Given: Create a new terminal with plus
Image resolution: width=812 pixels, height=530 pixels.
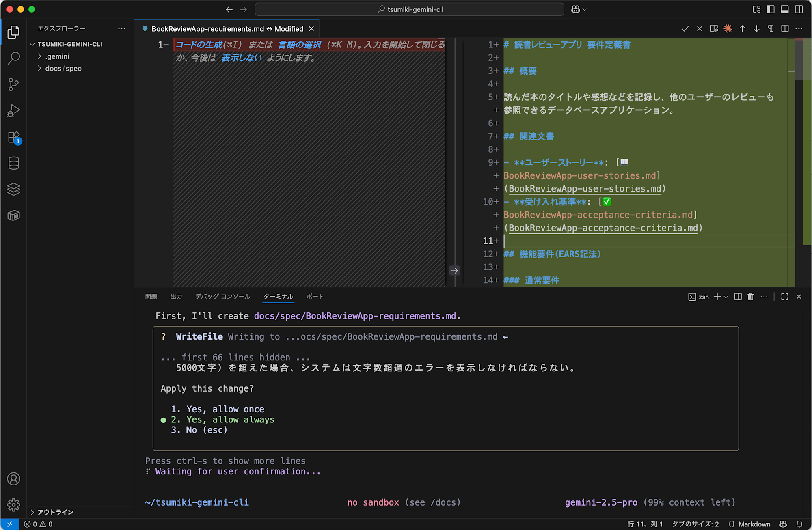Looking at the screenshot, I should click(x=717, y=297).
